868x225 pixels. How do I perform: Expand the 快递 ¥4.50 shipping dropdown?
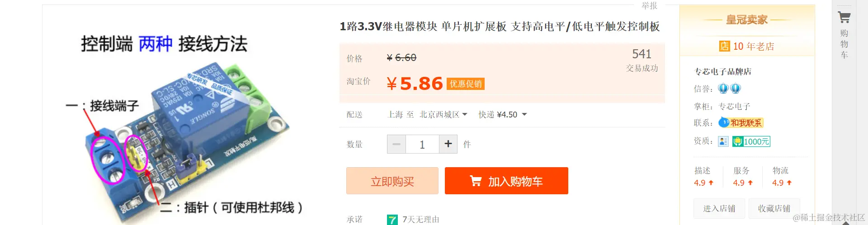pos(503,115)
